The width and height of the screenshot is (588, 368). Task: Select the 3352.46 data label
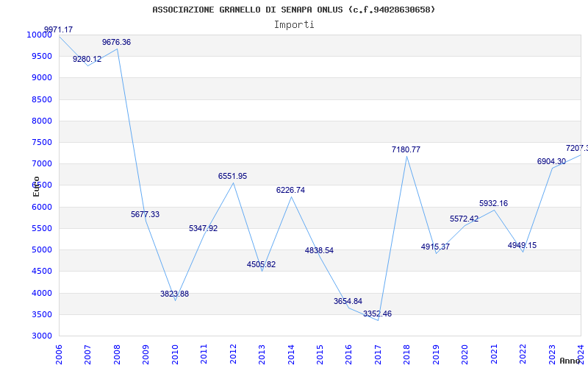click(x=377, y=314)
